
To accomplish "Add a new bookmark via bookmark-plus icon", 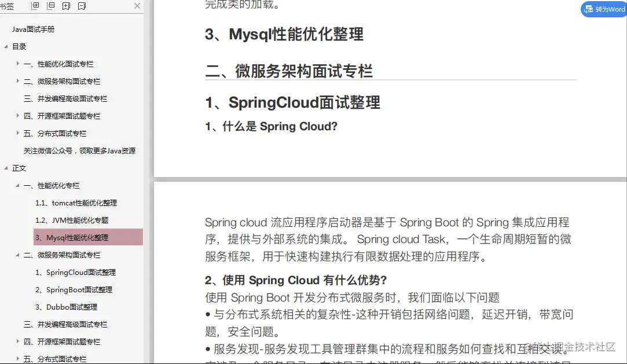I will (x=67, y=6).
